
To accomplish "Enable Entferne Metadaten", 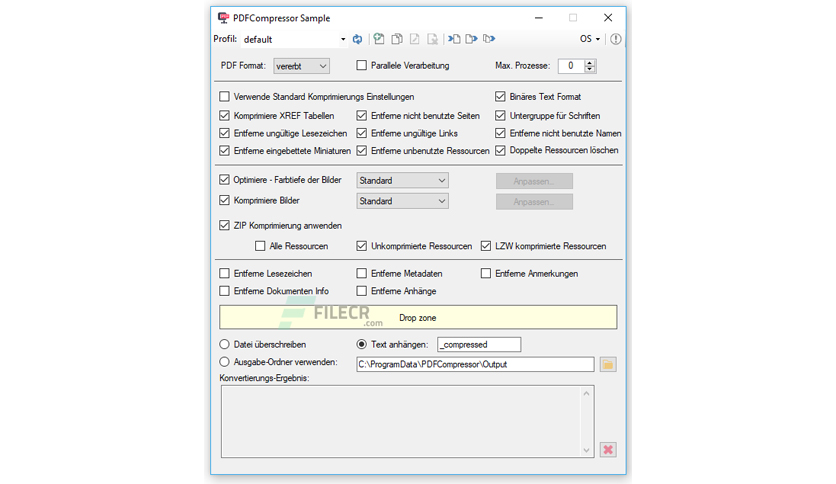I will coord(361,273).
